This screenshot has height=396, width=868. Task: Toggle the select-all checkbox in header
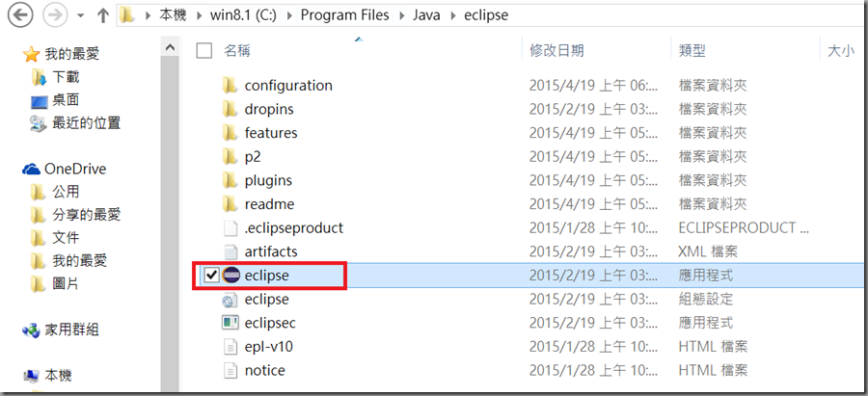[203, 50]
